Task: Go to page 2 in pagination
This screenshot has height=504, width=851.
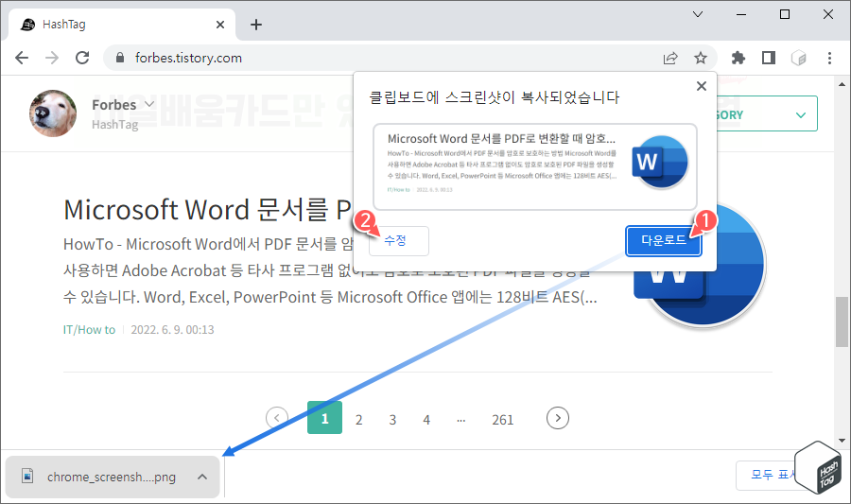Action: (358, 419)
